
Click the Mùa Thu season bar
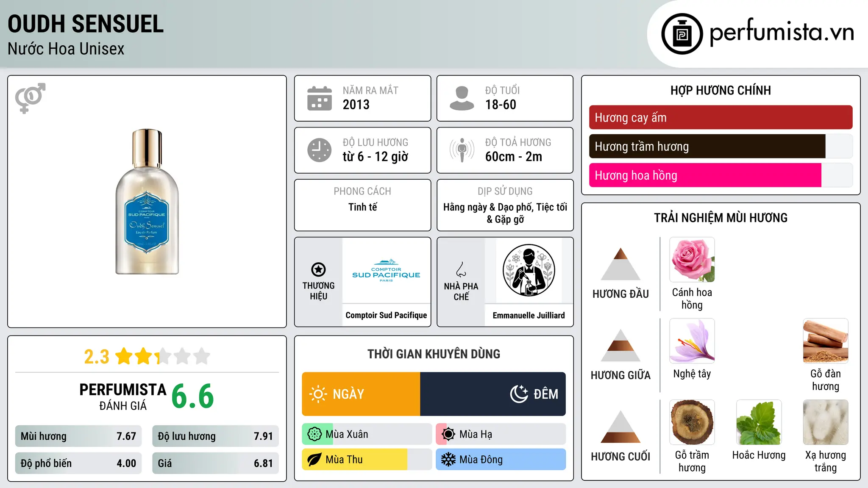click(x=367, y=460)
